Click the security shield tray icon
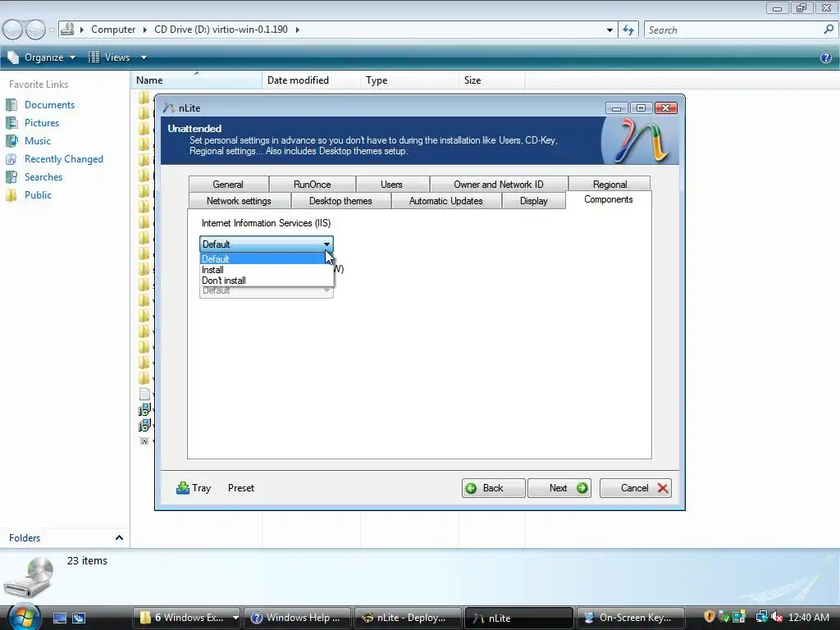Image resolution: width=840 pixels, height=630 pixels. pos(710,617)
